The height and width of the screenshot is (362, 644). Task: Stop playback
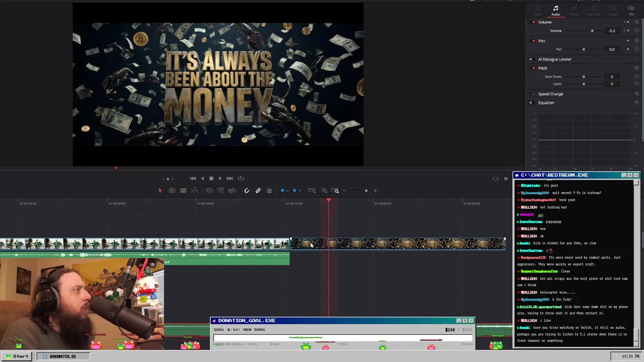(211, 178)
